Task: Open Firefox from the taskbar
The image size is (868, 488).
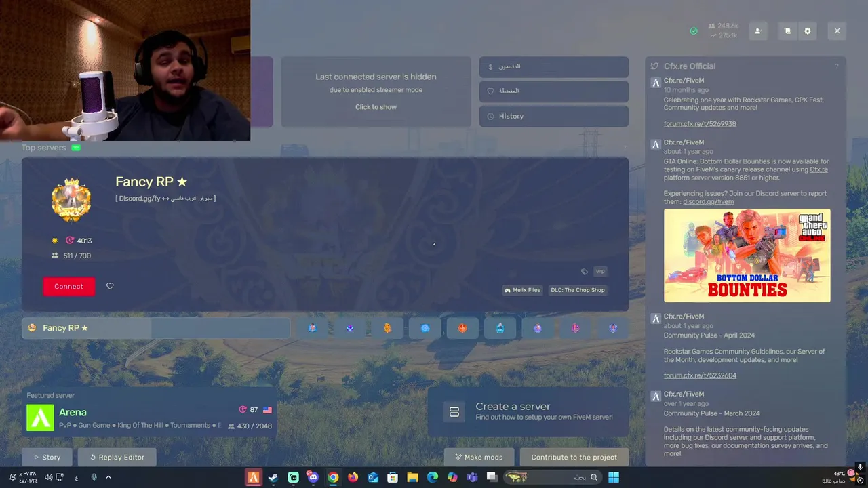Action: point(353,477)
